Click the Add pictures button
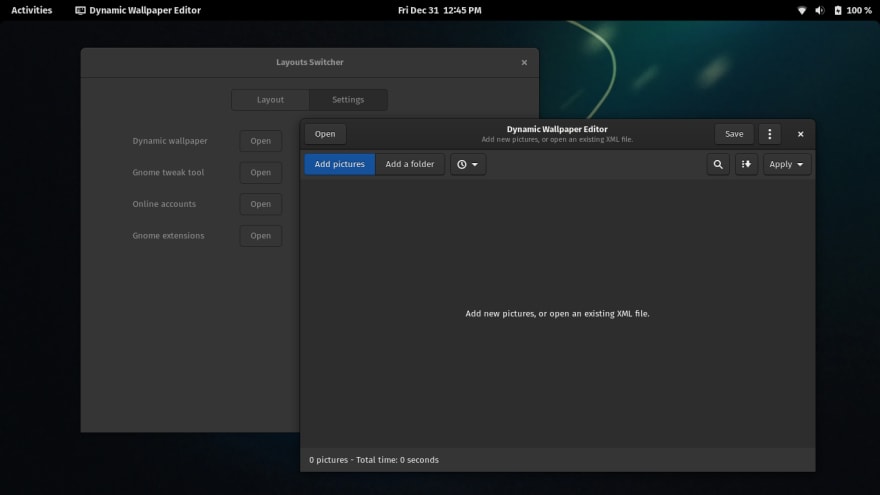 click(340, 164)
